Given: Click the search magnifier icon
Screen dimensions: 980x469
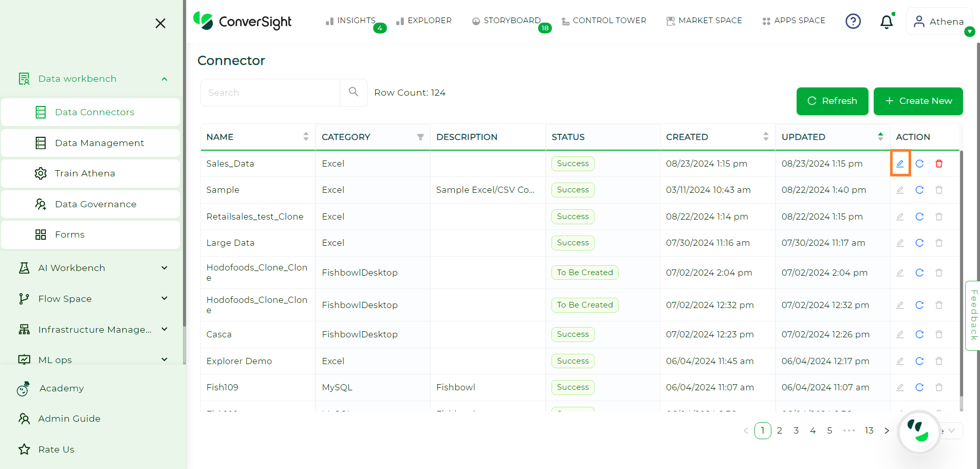Looking at the screenshot, I should [354, 92].
